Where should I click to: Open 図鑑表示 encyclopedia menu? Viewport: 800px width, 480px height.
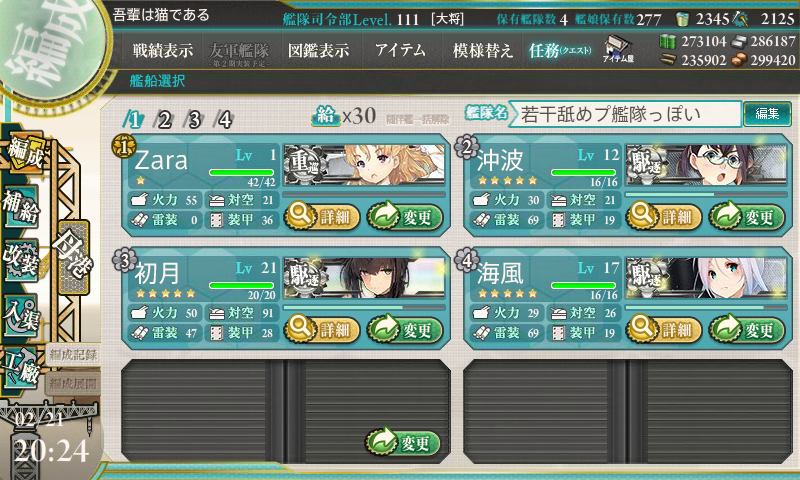(x=318, y=50)
